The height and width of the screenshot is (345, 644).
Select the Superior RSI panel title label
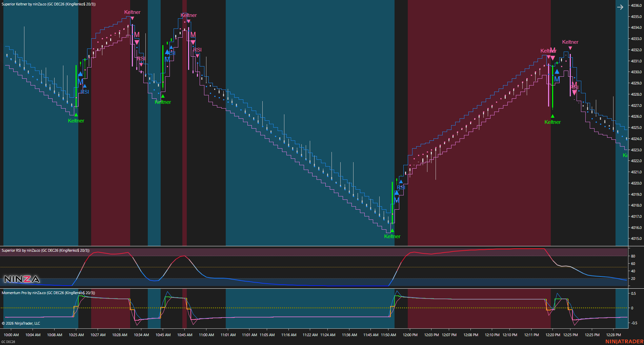pos(45,250)
